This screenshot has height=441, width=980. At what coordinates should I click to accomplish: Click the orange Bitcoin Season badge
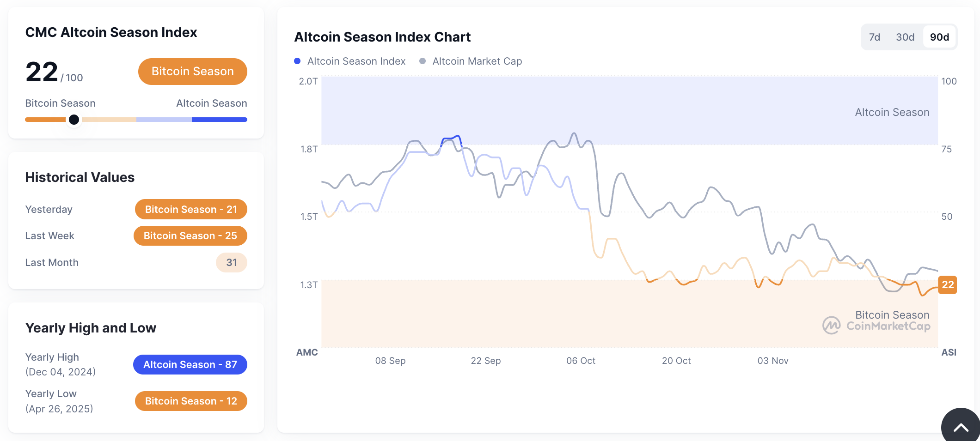click(x=192, y=72)
